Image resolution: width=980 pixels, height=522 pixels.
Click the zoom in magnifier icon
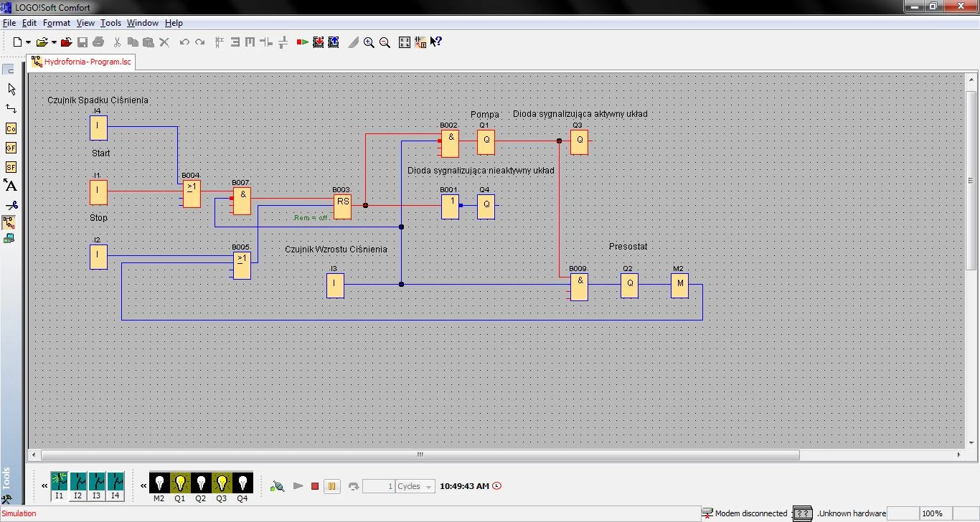click(x=369, y=42)
